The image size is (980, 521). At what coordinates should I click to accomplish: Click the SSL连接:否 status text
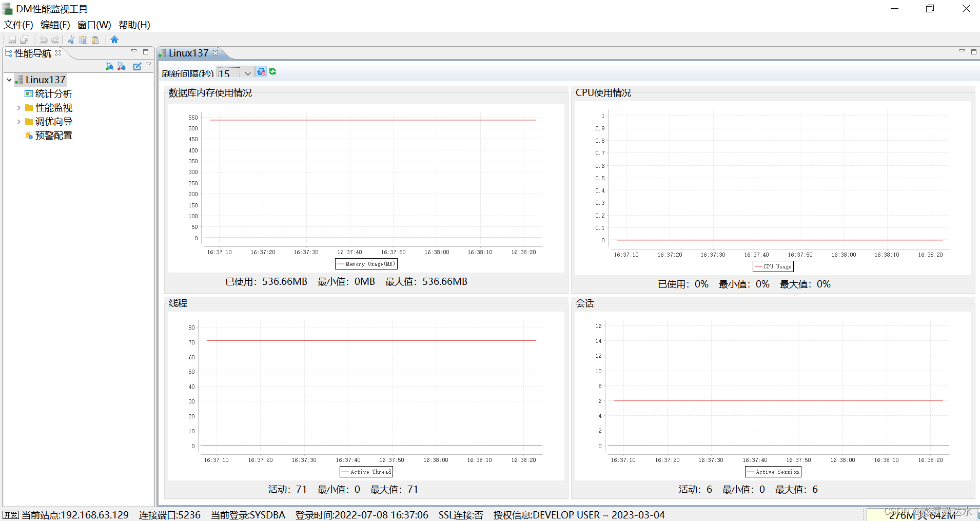coord(461,515)
